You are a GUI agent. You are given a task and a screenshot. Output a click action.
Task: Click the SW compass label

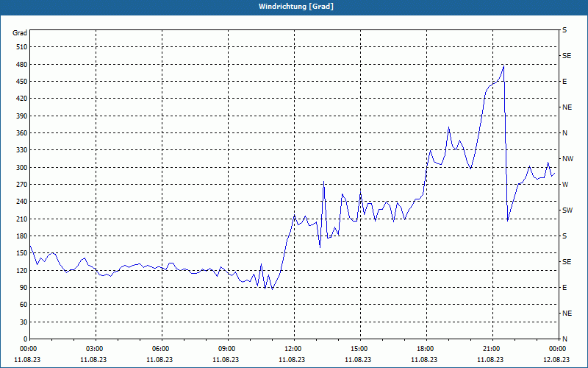pos(567,210)
